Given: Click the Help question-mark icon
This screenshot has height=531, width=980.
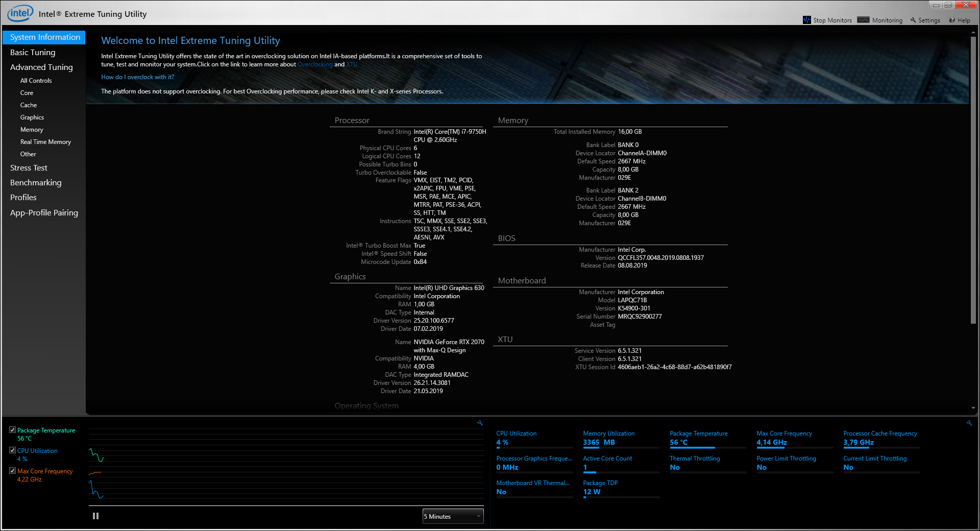Looking at the screenshot, I should 952,20.
